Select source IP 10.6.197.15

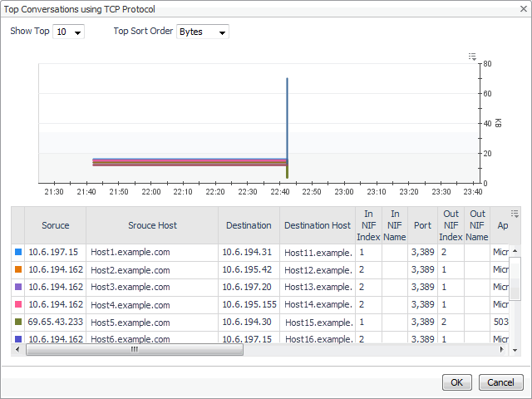tap(53, 252)
